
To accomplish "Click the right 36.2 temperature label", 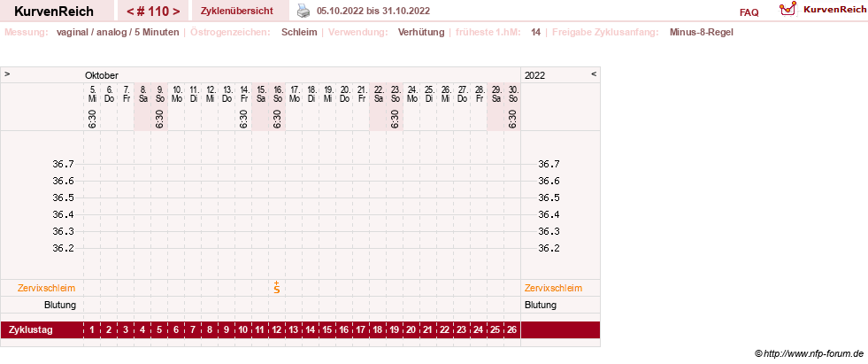I will (549, 248).
